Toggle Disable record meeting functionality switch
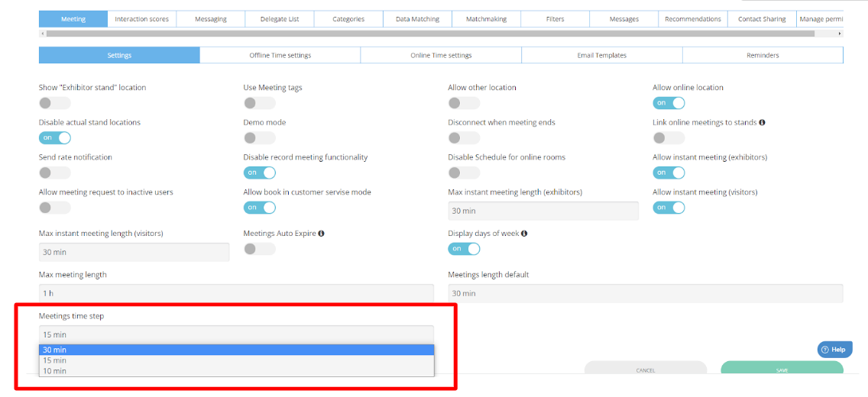Image resolution: width=868 pixels, height=397 pixels. pos(260,173)
